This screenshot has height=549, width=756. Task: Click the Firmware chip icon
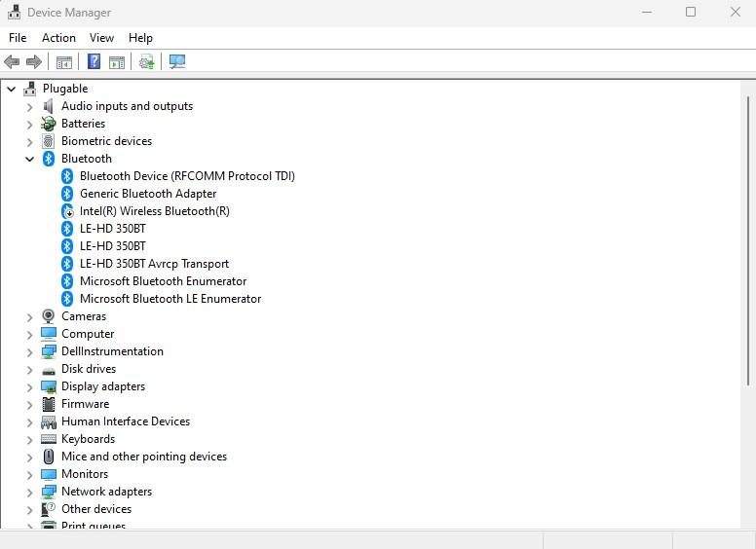[x=48, y=404]
